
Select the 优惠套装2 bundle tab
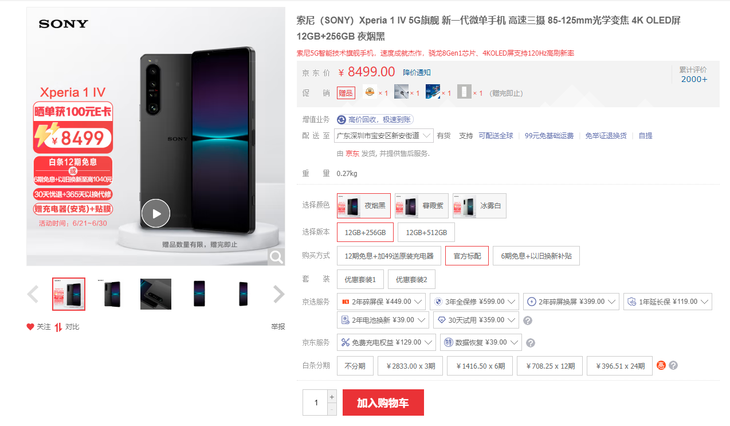[x=412, y=279]
